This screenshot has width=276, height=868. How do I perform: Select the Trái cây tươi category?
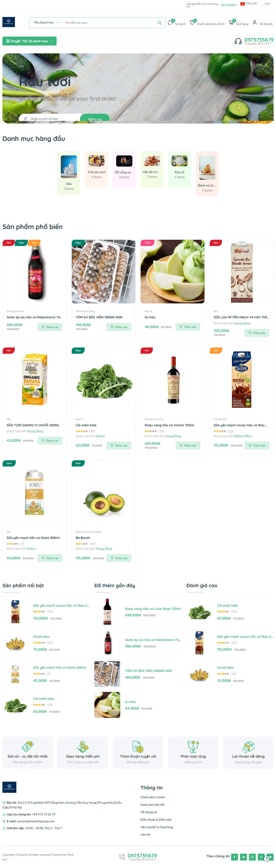pos(96,169)
